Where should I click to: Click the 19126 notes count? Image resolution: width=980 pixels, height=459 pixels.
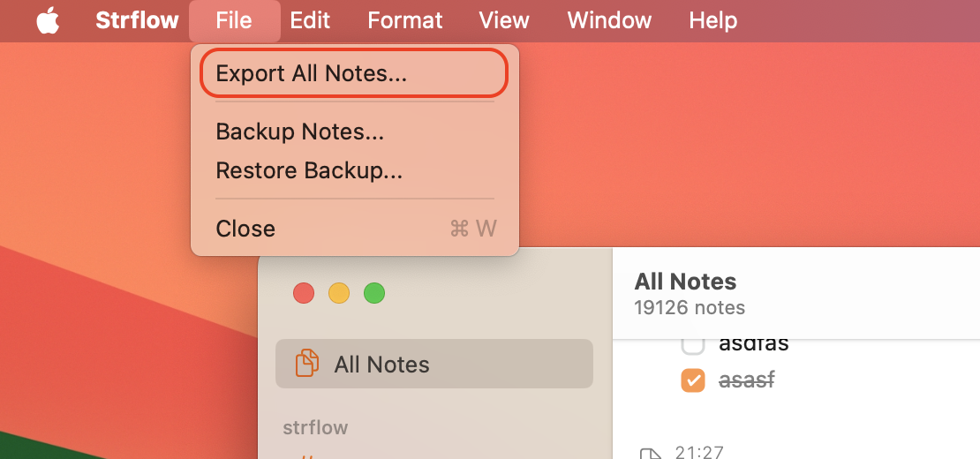click(x=690, y=308)
